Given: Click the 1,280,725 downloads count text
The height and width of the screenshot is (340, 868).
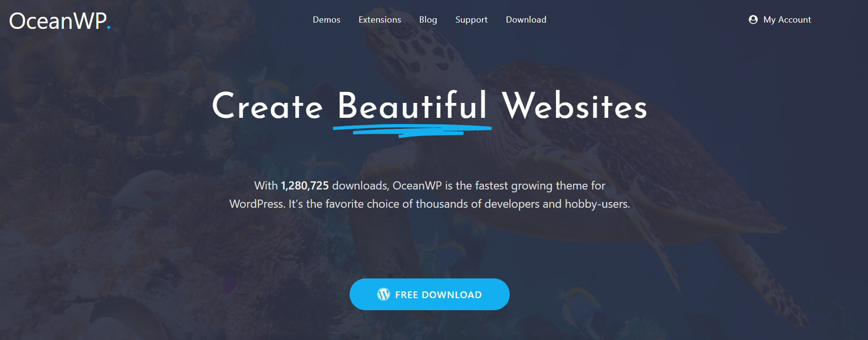Looking at the screenshot, I should click(305, 186).
